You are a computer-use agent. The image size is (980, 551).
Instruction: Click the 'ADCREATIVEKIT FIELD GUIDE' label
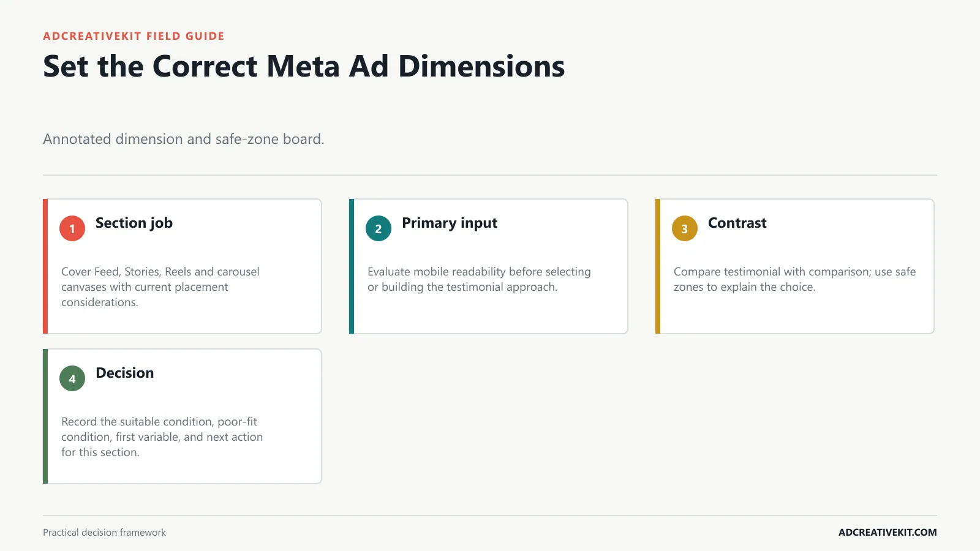coord(134,36)
